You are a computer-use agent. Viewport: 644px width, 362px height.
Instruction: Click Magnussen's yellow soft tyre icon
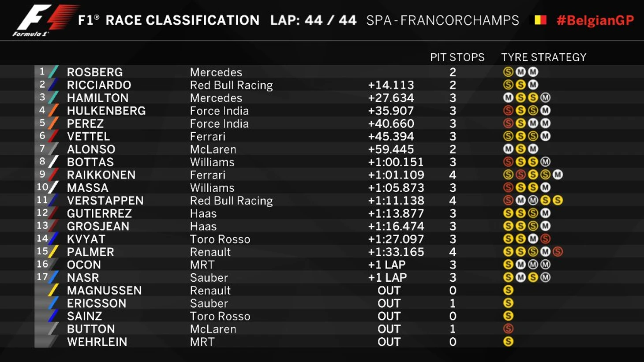click(x=508, y=290)
